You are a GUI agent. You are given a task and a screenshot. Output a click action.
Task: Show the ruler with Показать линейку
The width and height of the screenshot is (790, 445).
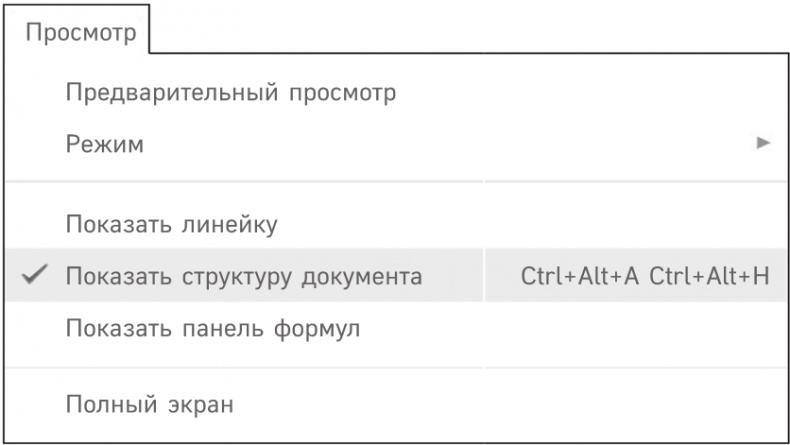171,223
